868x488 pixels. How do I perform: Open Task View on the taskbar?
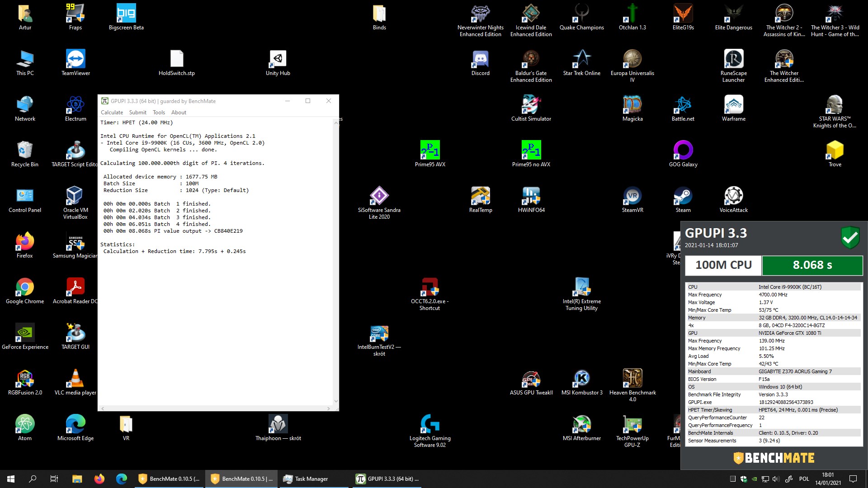(x=54, y=479)
